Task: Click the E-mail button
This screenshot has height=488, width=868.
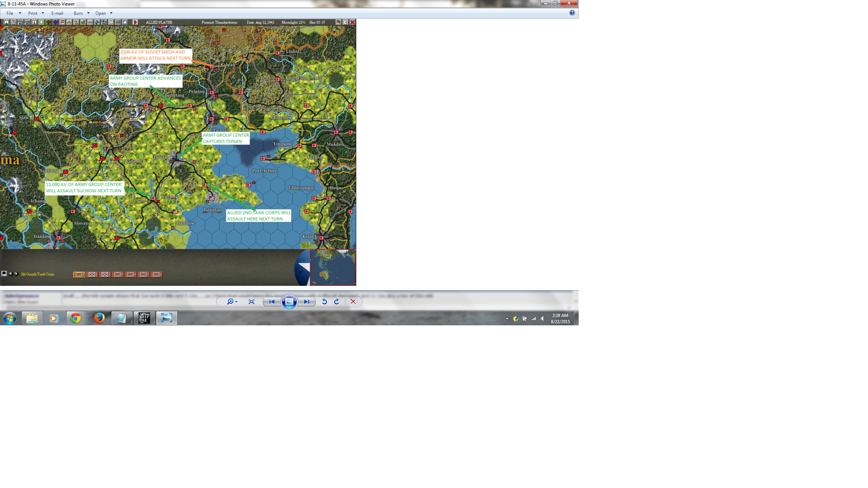Action: pyautogui.click(x=57, y=13)
